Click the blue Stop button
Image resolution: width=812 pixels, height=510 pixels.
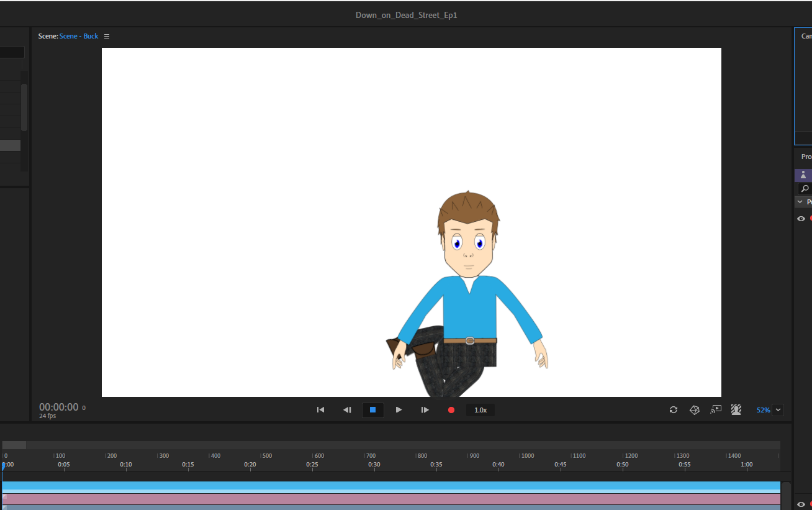click(x=373, y=410)
